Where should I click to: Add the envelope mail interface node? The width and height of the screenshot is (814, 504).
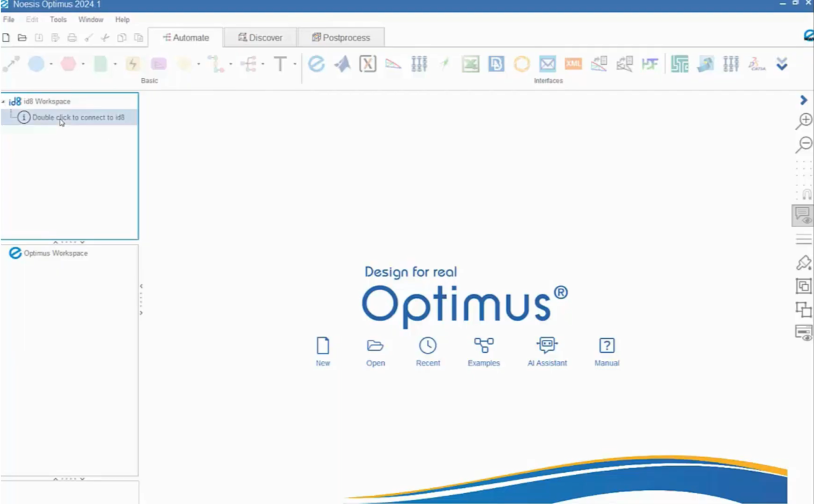(x=548, y=64)
